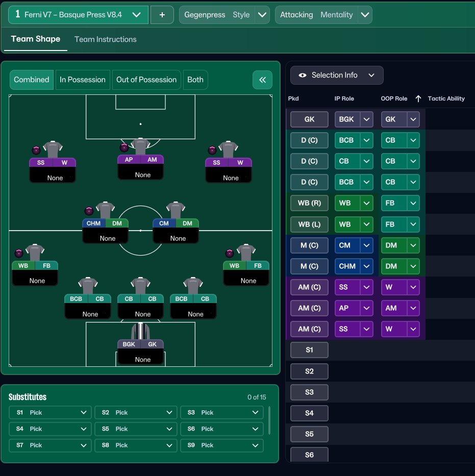Screen dimensions: 475x476
Task: Switch to the Team Instructions tab
Action: (105, 39)
